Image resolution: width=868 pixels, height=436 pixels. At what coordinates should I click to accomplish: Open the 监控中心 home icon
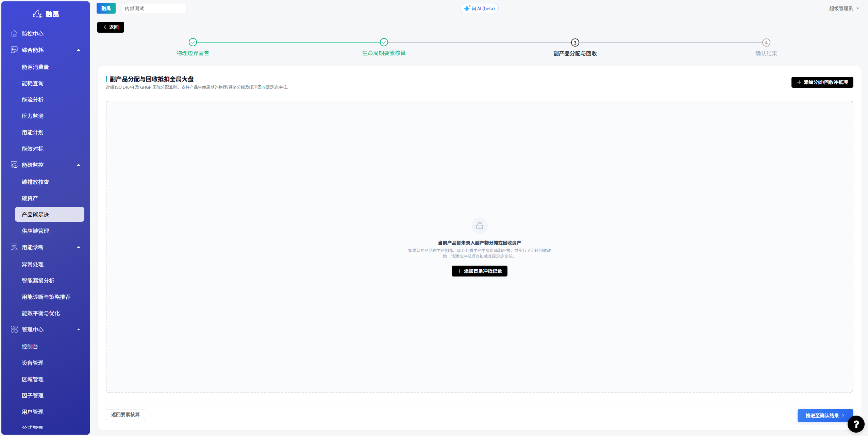(x=14, y=33)
